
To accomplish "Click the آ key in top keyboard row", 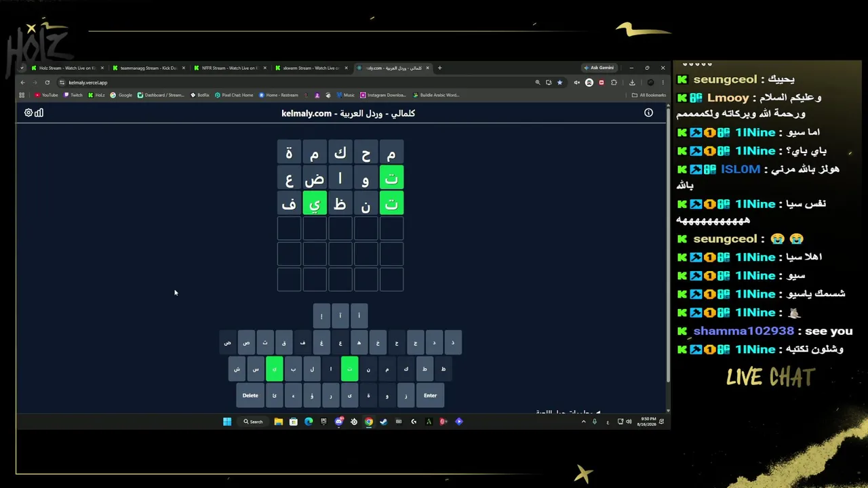I will (340, 316).
